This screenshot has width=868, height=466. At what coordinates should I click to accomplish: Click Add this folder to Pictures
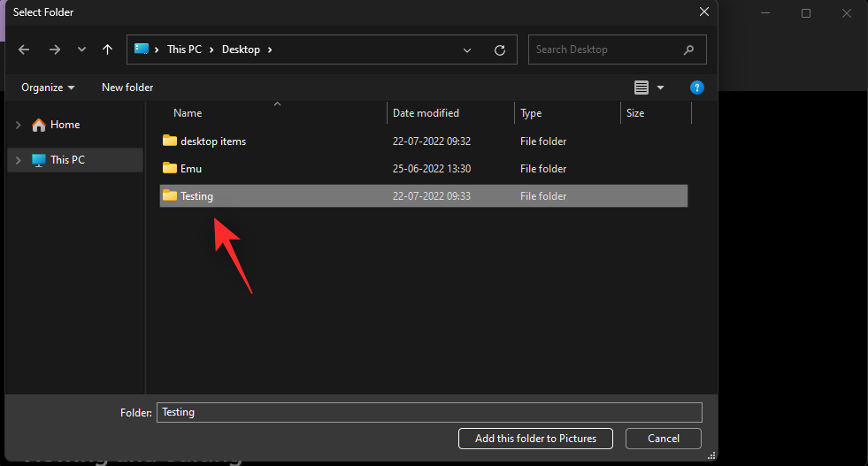(535, 439)
